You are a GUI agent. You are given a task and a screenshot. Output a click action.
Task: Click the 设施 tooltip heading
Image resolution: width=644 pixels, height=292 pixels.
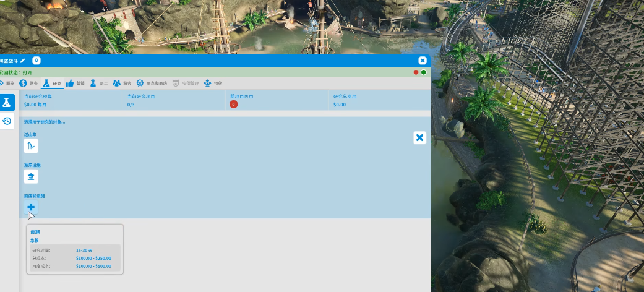(35, 231)
